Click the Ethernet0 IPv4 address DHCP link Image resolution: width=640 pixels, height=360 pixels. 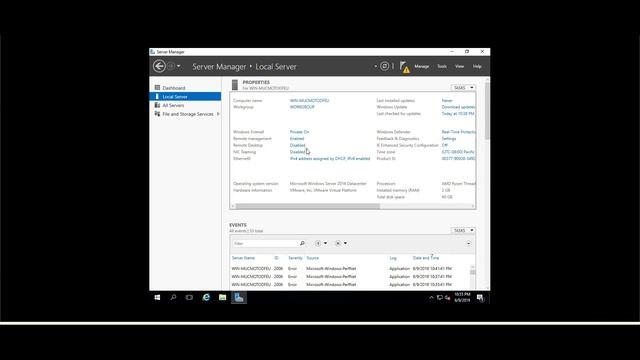pyautogui.click(x=330, y=159)
